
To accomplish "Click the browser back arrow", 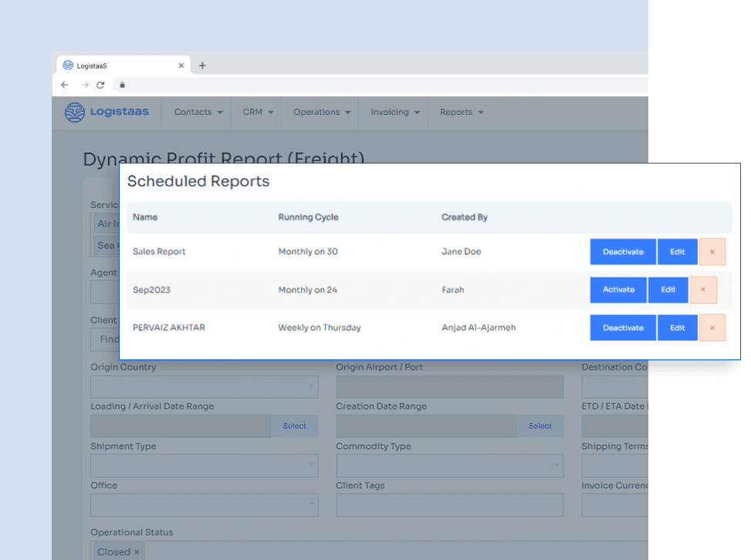I will (x=65, y=85).
